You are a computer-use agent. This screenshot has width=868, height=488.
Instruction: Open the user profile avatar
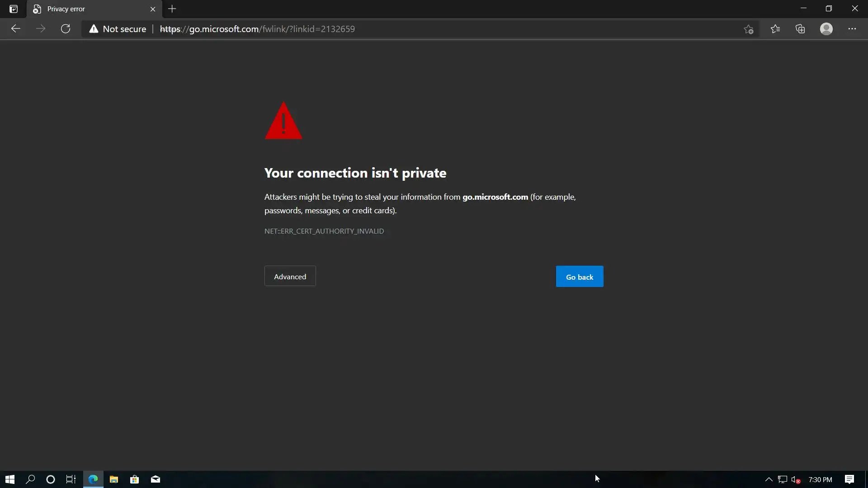pos(826,29)
